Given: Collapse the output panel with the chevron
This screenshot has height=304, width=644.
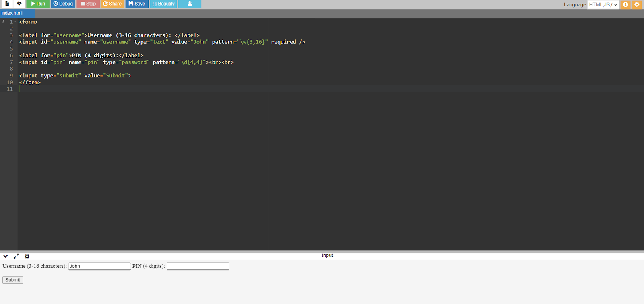Looking at the screenshot, I should click(6, 256).
